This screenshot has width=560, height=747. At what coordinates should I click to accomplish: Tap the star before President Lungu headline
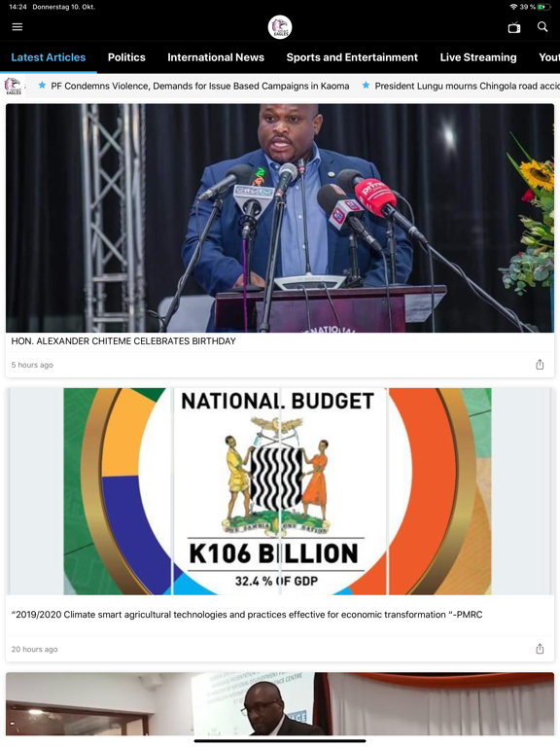point(366,86)
